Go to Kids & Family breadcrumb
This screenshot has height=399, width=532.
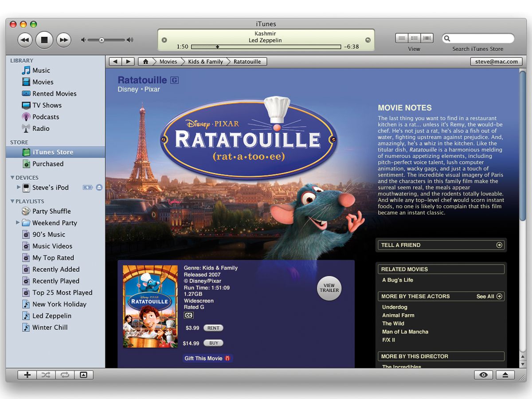(205, 62)
